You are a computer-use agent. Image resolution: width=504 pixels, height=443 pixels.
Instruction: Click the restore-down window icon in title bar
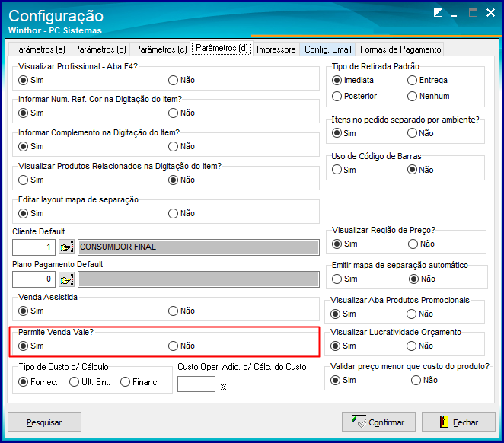(x=438, y=13)
